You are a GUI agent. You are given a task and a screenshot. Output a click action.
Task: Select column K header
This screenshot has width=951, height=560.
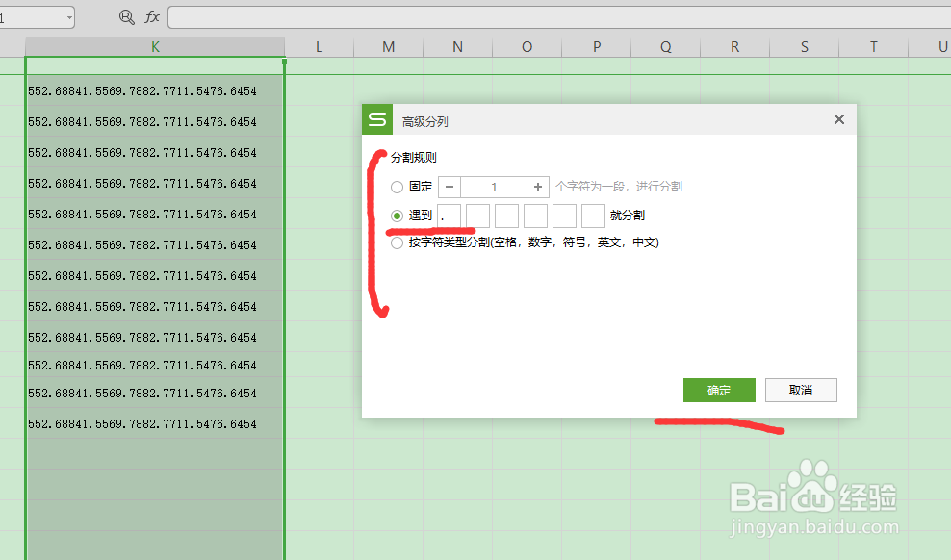pos(155,46)
